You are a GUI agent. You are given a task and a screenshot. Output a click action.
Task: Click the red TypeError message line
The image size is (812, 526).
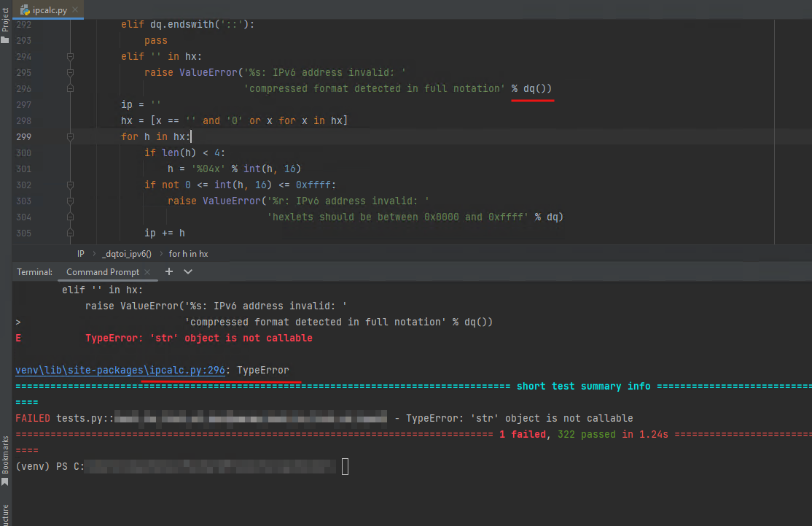[199, 338]
